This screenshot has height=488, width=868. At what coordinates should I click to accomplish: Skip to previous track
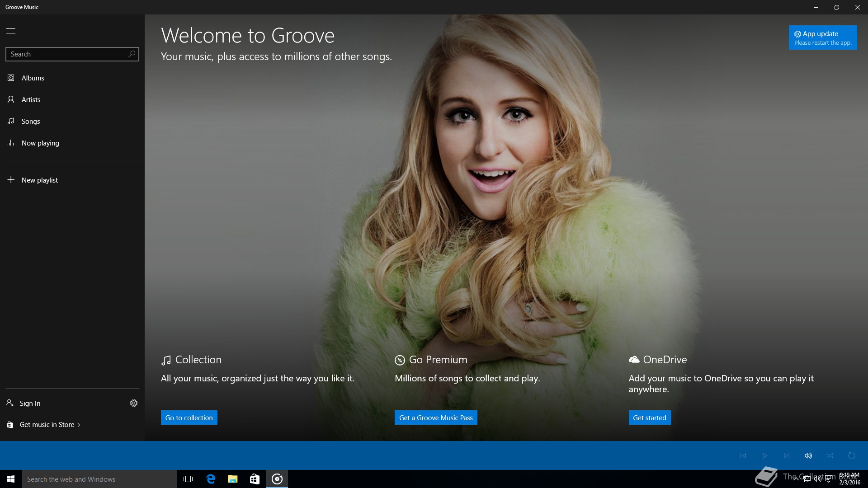click(743, 455)
